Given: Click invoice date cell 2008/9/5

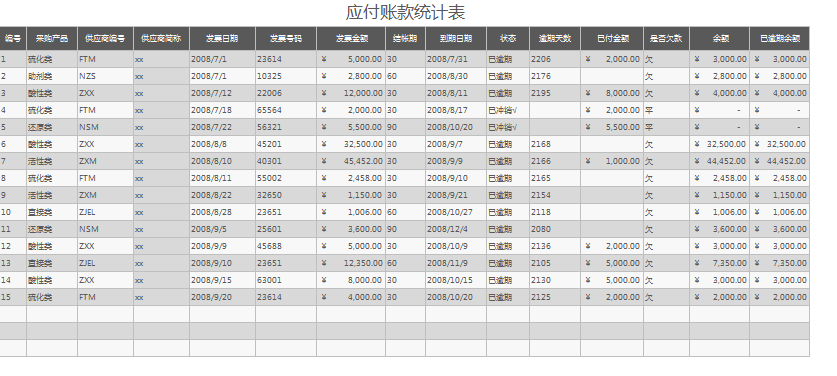Looking at the screenshot, I should 222,230.
